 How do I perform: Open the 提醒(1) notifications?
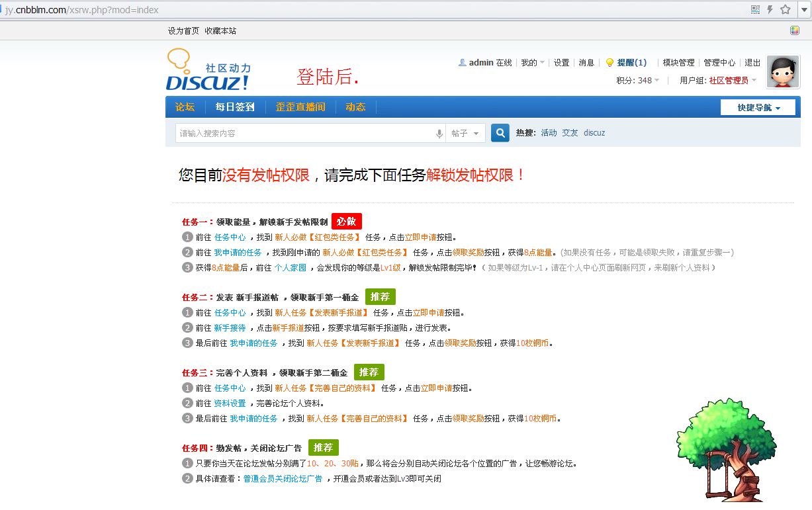point(632,63)
